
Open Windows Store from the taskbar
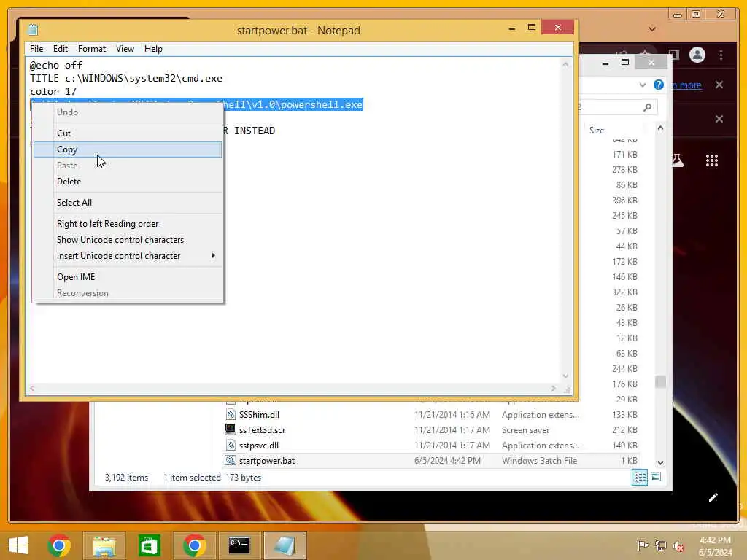coord(149,545)
